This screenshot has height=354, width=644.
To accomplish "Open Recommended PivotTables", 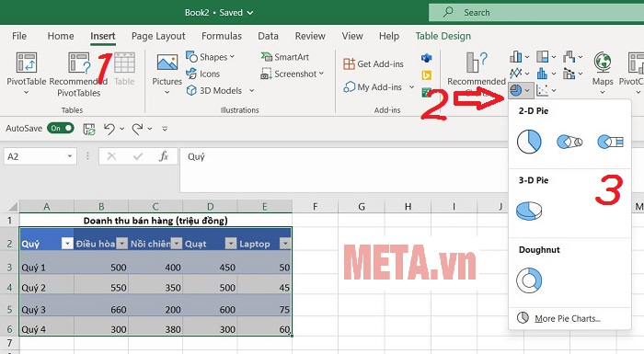I will coord(78,74).
